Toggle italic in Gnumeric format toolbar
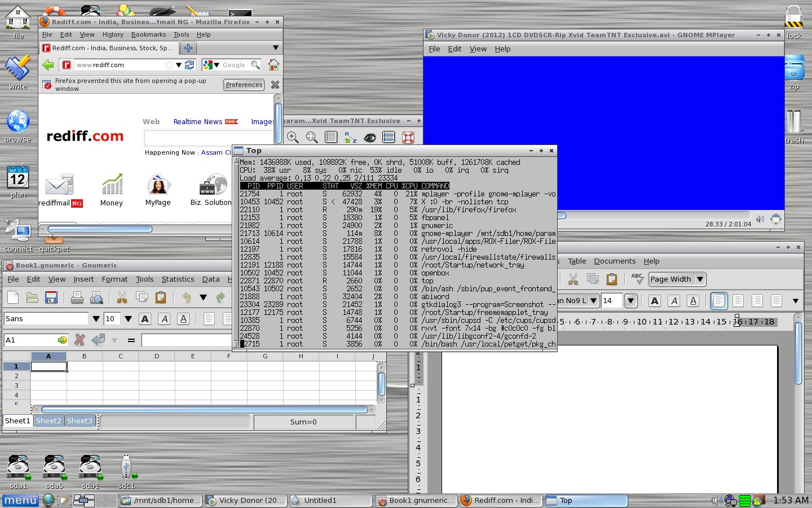This screenshot has height=508, width=812. [164, 319]
